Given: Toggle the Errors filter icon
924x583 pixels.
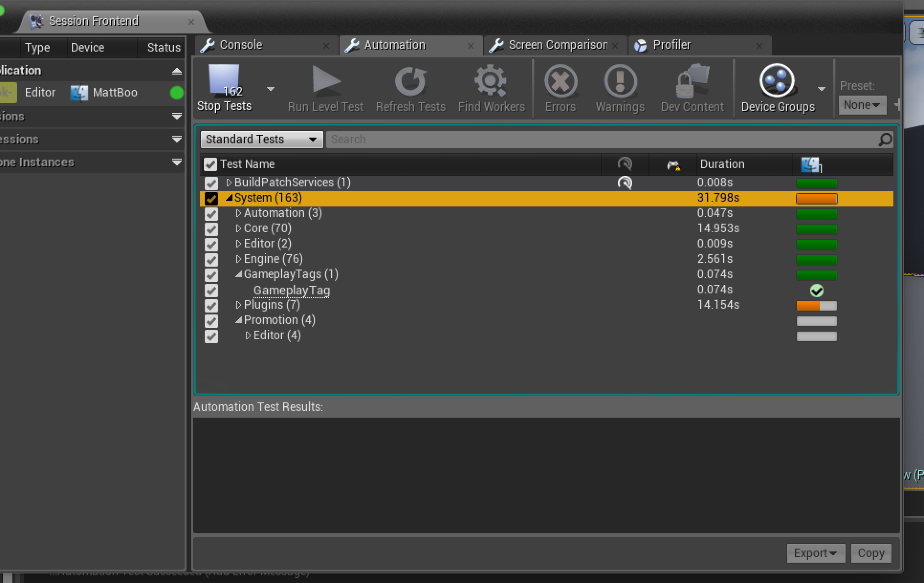Looking at the screenshot, I should tap(561, 81).
